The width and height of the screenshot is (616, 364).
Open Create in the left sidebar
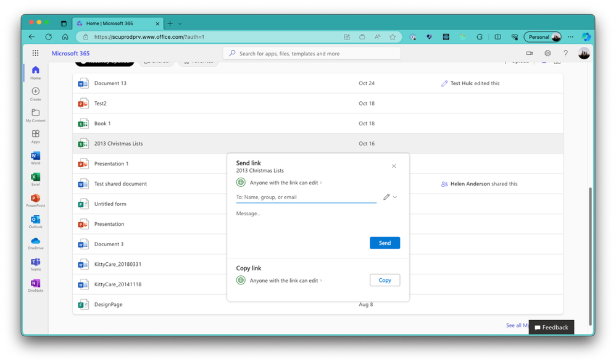pos(35,94)
